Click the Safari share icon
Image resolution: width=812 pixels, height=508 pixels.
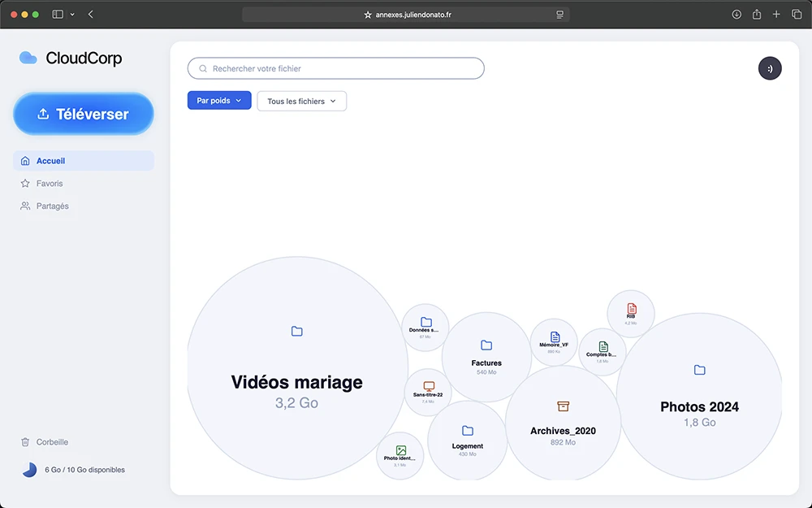(757, 15)
